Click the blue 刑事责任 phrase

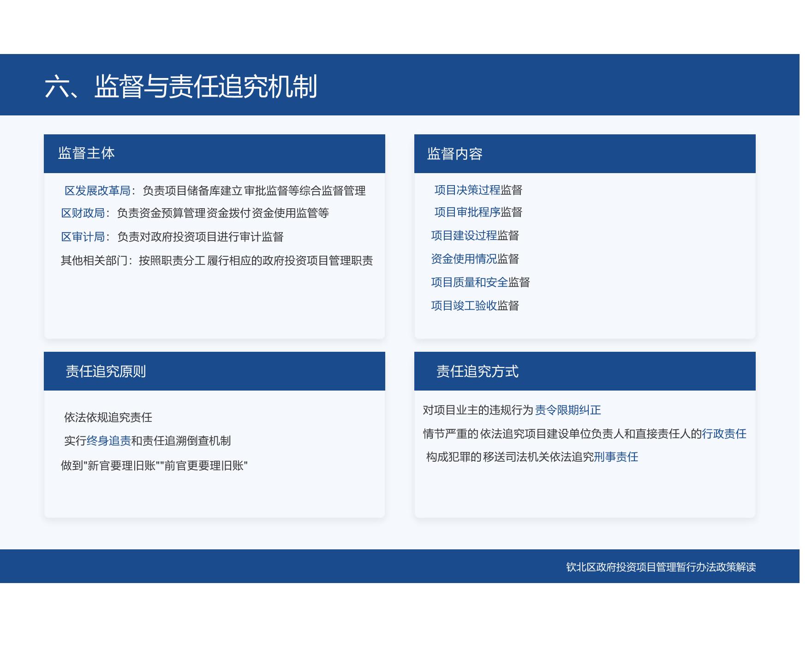[616, 457]
